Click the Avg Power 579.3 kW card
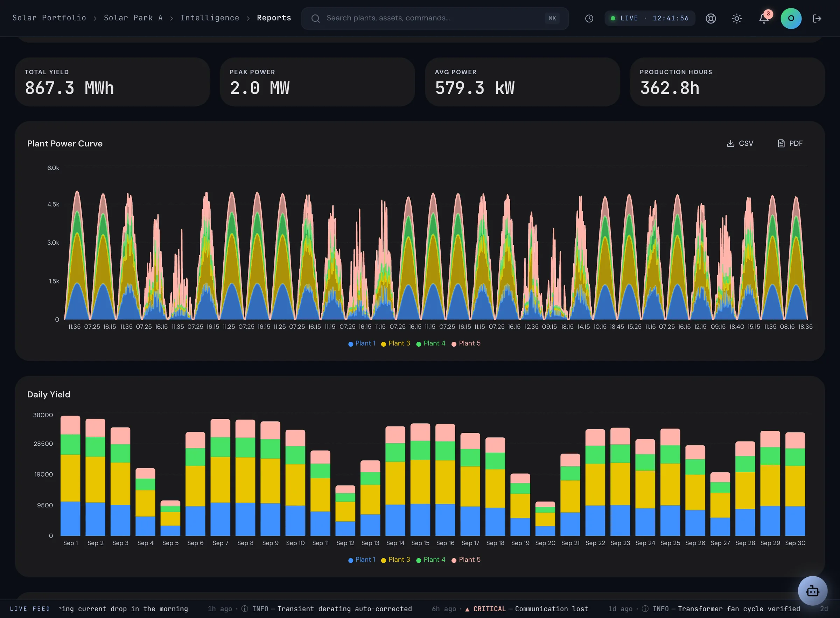This screenshot has height=618, width=840. pos(522,82)
